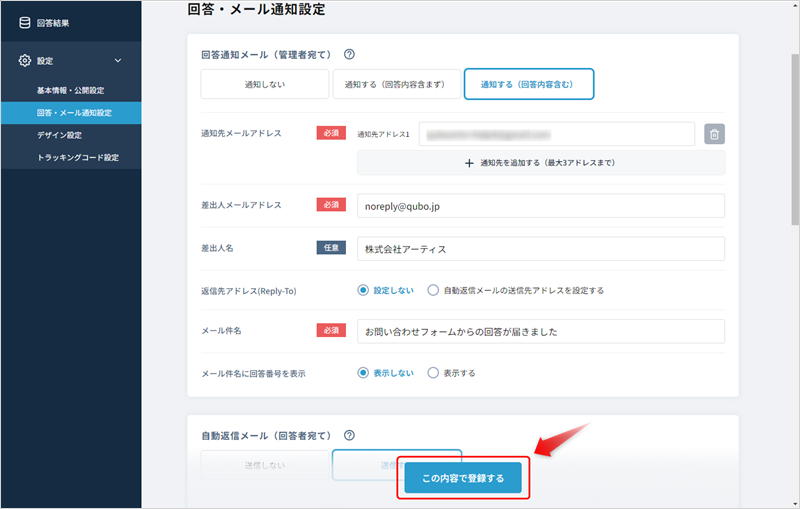Select 設定しない for Reply-To address
The height and width of the screenshot is (509, 800).
pos(364,290)
